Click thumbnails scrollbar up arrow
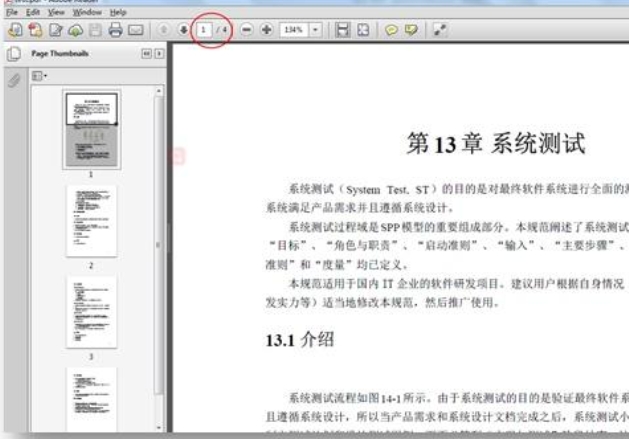This screenshot has width=629, height=439. [x=159, y=91]
